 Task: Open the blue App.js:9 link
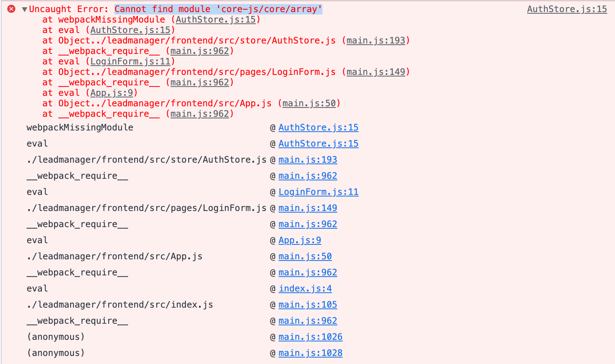point(300,240)
